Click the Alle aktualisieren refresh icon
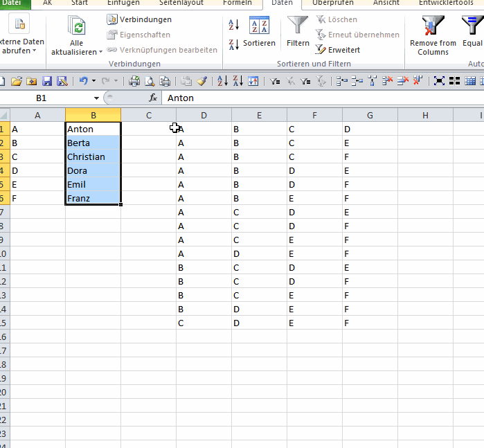The image size is (484, 448). (x=76, y=26)
